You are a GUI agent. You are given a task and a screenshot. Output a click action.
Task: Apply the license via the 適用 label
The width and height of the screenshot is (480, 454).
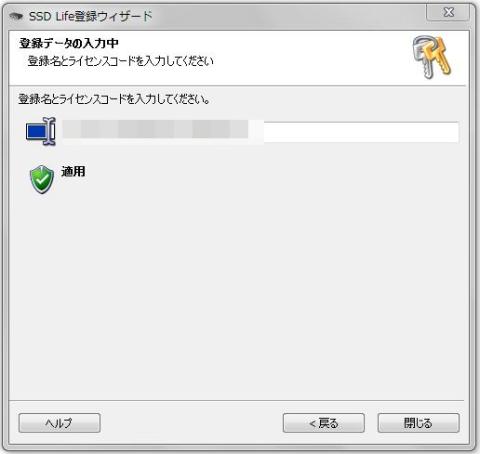click(73, 171)
